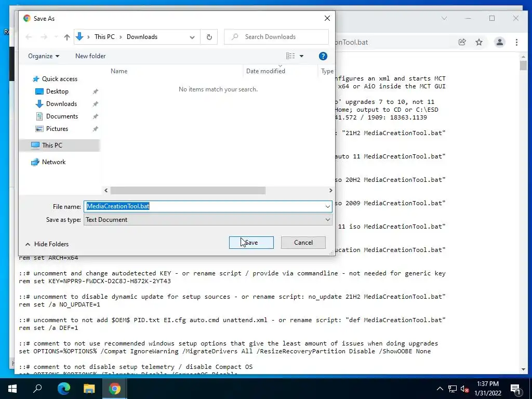This screenshot has width=532, height=399.
Task: Open Chrome three-dot menu
Action: (x=516, y=42)
